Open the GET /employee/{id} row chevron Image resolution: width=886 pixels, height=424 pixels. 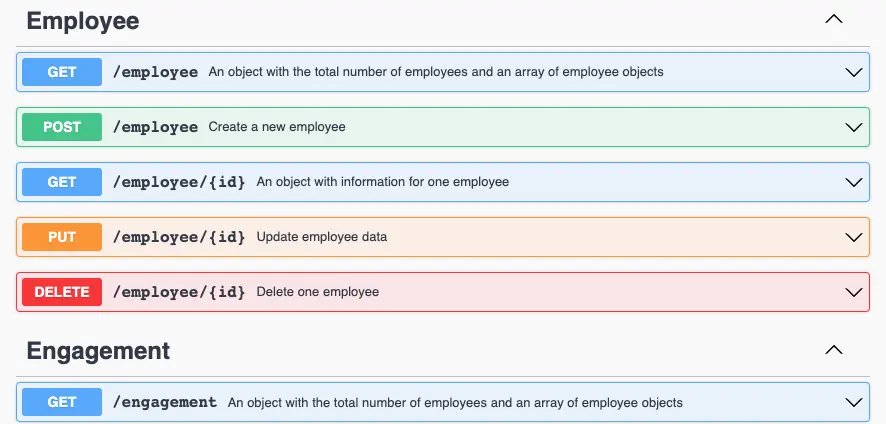(x=853, y=182)
